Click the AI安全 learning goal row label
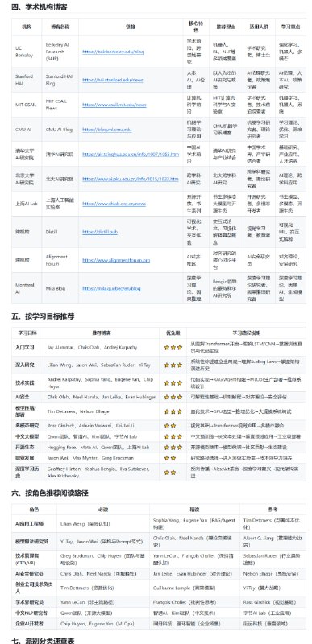The image size is (312, 644). click(23, 397)
